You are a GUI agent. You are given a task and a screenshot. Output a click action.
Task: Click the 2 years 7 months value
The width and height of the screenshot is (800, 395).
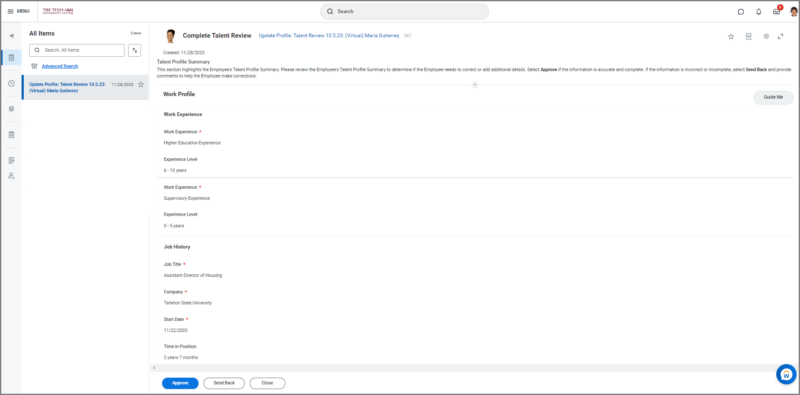click(181, 357)
